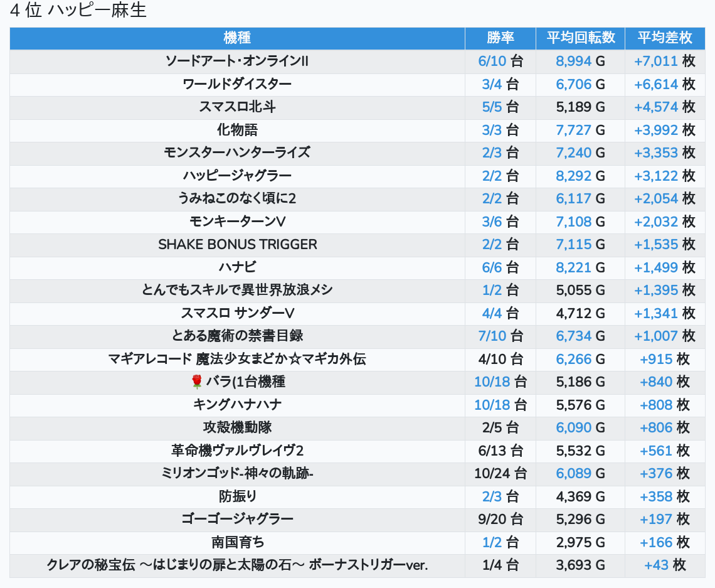Click the 7,727 G average spins cell
The image size is (715, 588).
pyautogui.click(x=581, y=130)
